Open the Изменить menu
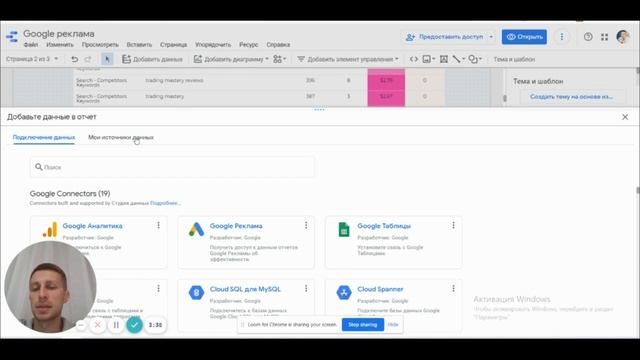 60,44
